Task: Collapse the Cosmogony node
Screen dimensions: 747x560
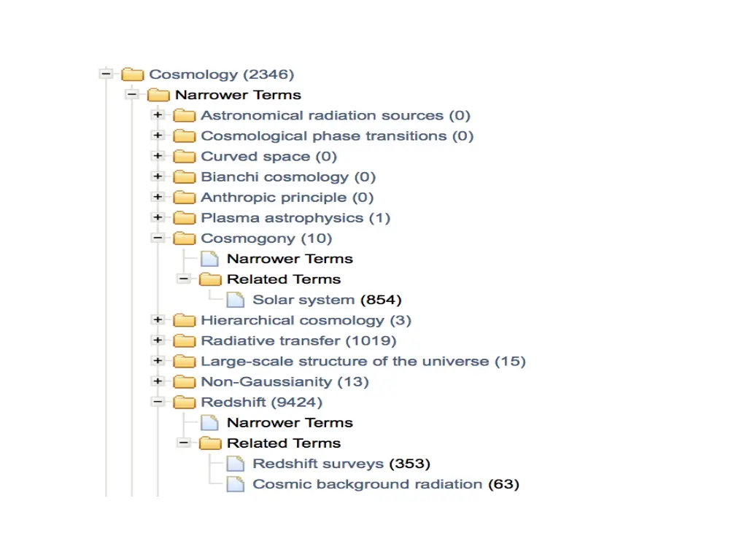Action: tap(158, 238)
